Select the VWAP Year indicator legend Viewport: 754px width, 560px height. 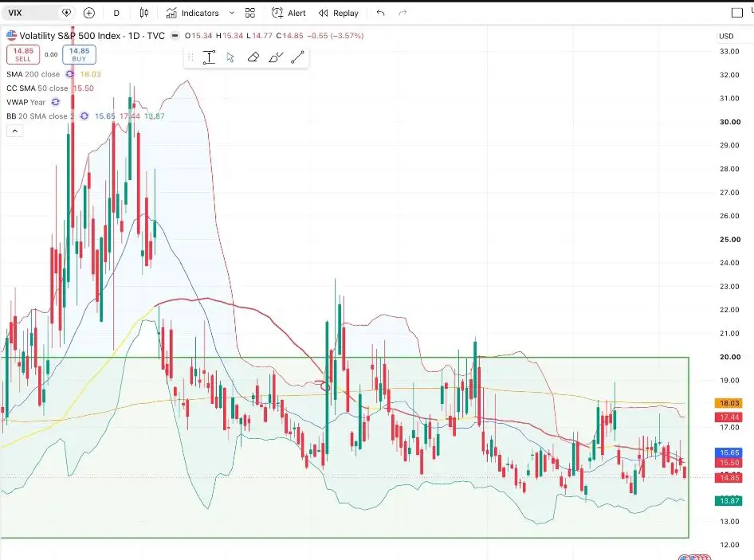point(26,102)
